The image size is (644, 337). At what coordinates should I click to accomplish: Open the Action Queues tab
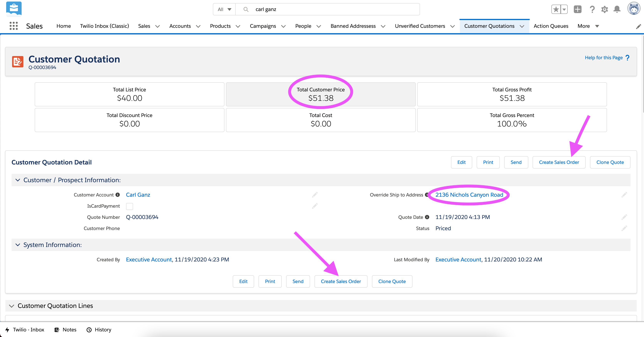coord(551,26)
